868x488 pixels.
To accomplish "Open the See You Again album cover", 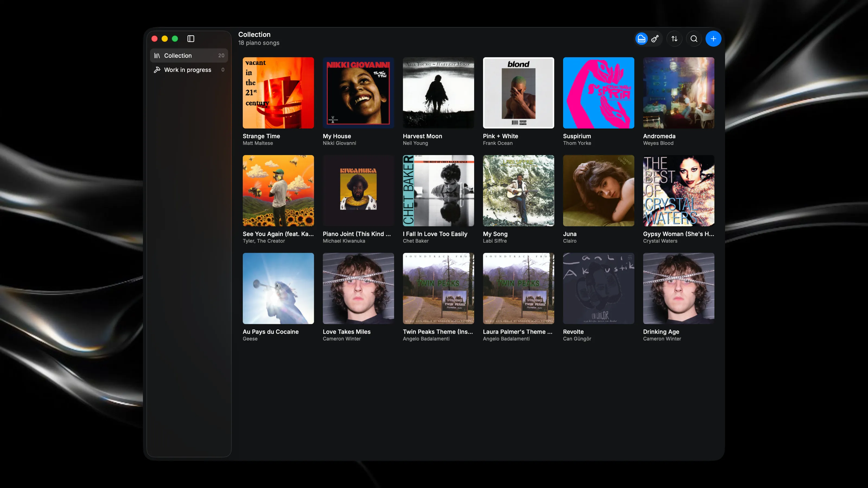I will click(278, 191).
